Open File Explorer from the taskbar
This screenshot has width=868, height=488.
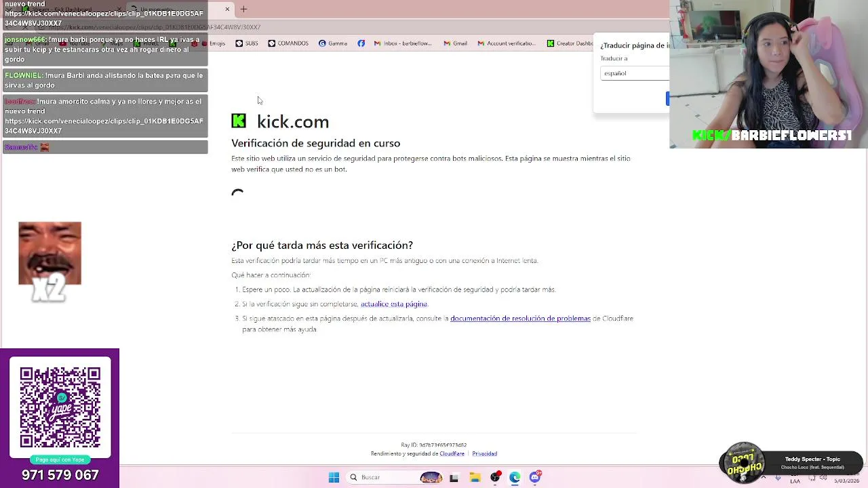point(475,477)
